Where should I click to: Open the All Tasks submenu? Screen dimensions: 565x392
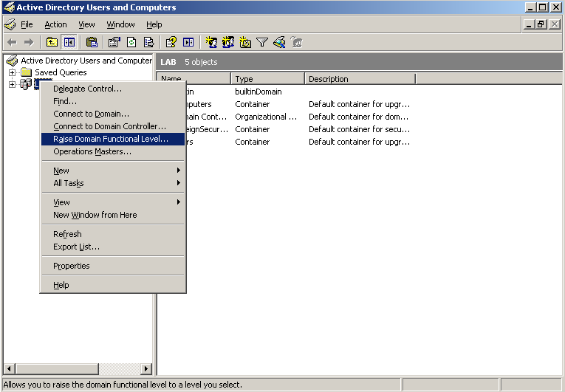click(113, 183)
